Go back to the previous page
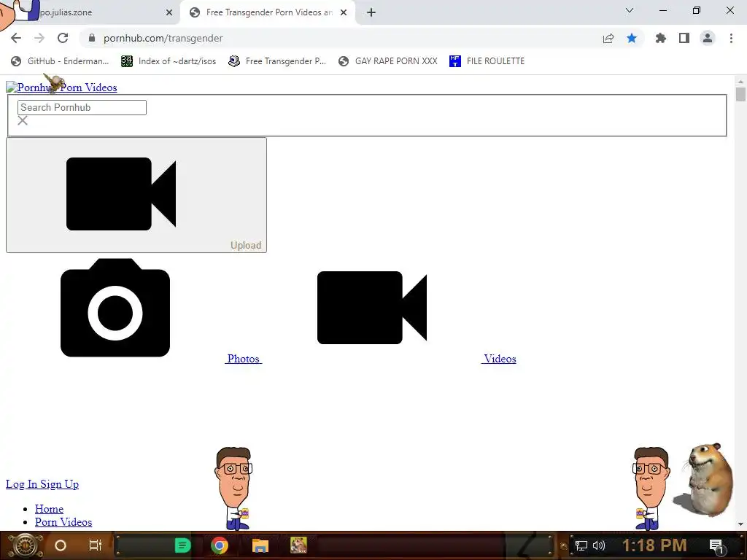The width and height of the screenshot is (747, 560). [x=16, y=38]
